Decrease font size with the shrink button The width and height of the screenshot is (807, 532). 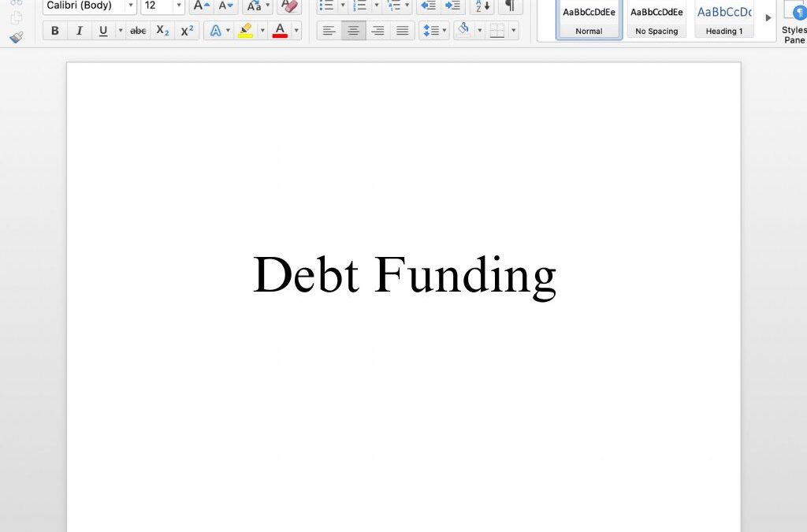[x=225, y=6]
